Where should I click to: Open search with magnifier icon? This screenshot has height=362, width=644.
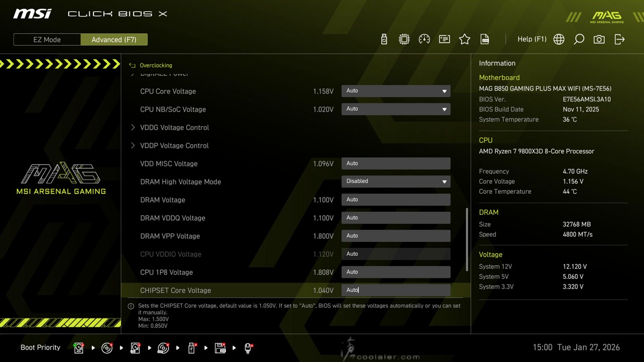tap(579, 39)
